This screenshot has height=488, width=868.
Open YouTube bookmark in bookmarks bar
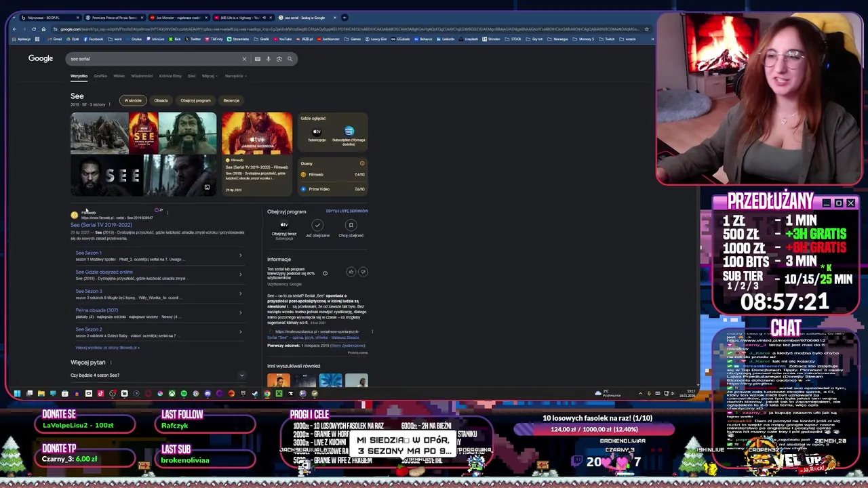tap(283, 39)
